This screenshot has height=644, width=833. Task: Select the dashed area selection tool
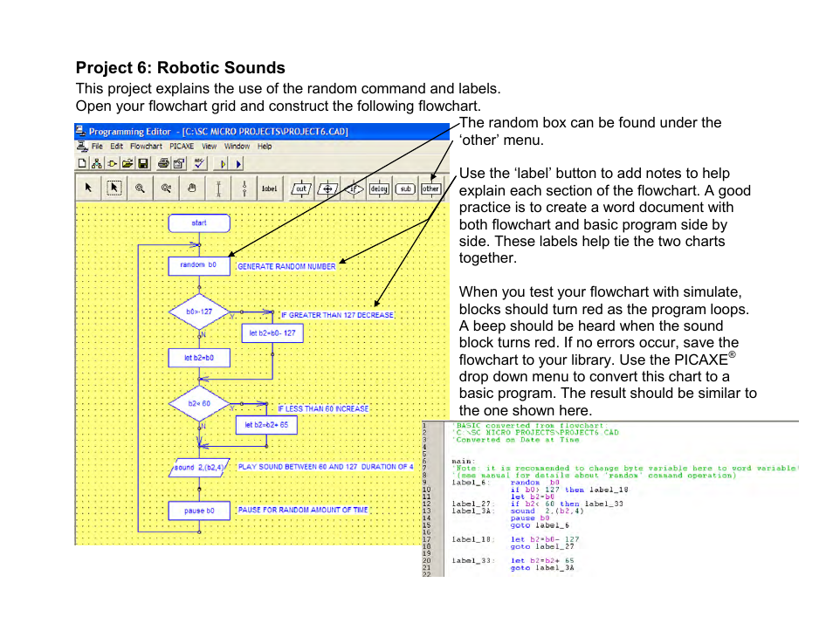pos(114,188)
